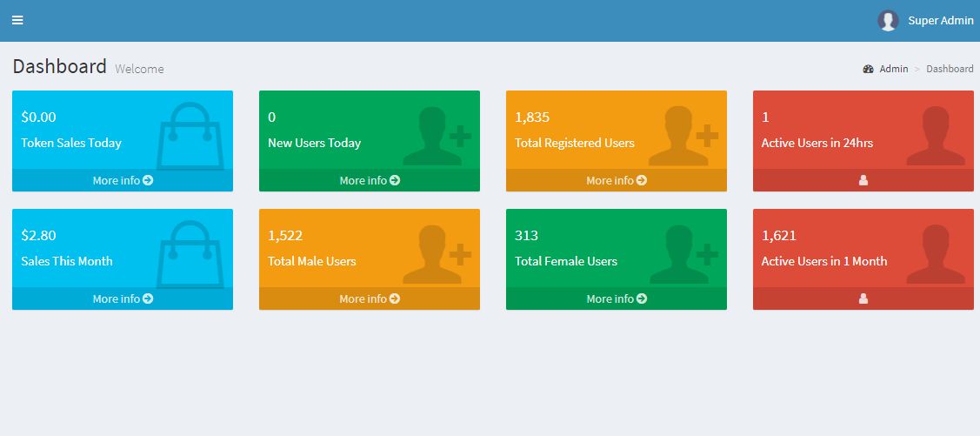Click person silhouette on Active Users in 24hrs card
This screenshot has height=436, width=980.
[936, 136]
